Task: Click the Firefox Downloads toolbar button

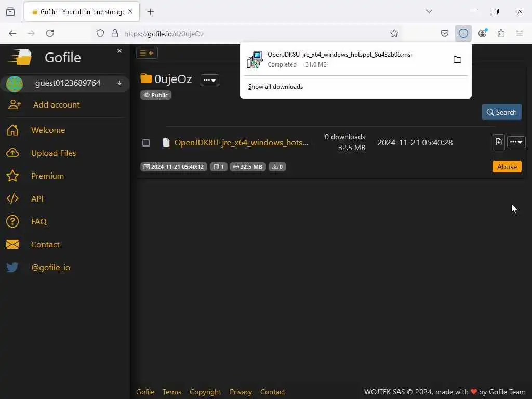Action: [463, 33]
